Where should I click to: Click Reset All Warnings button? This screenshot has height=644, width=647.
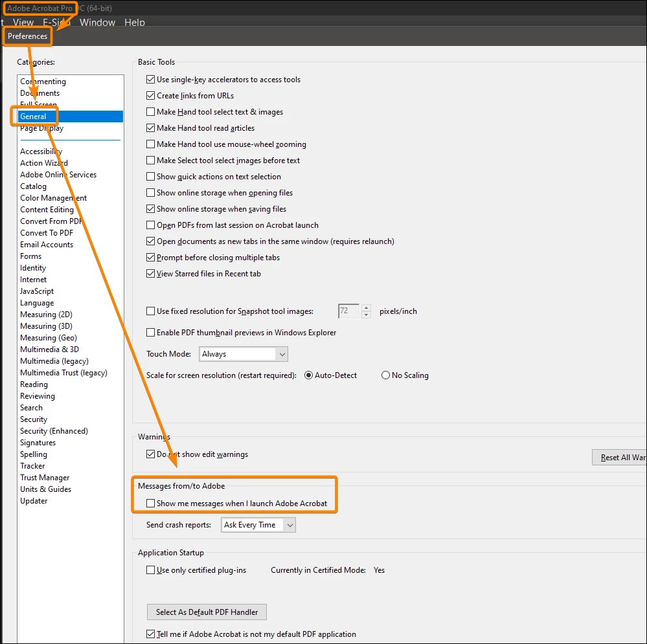coord(619,457)
